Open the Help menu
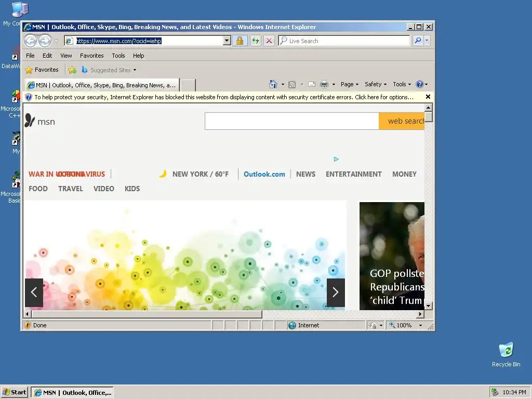This screenshot has height=399, width=532. 138,56
